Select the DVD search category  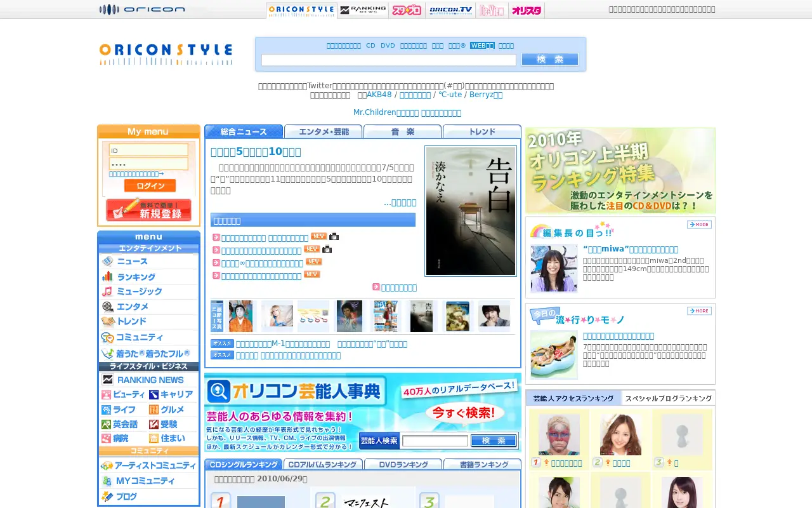(388, 46)
